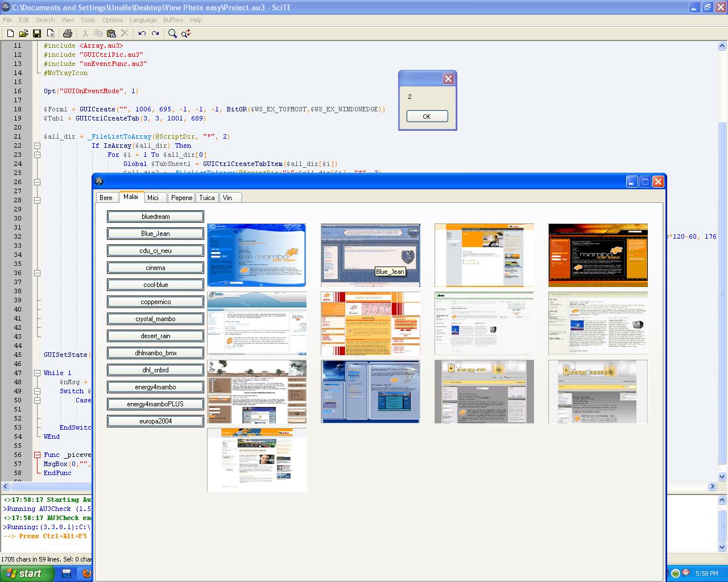Switch to the Pepene tab
Screen dimensions: 728x582
(x=181, y=198)
